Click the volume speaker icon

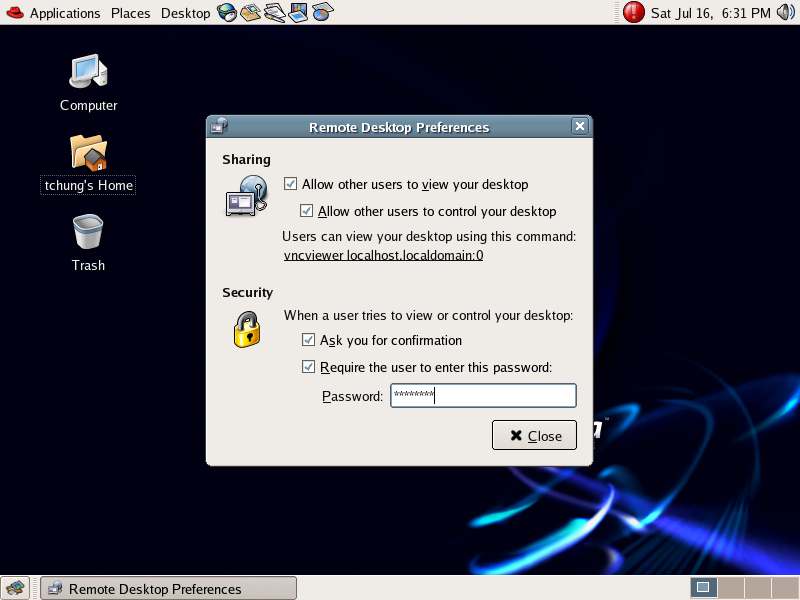point(786,12)
